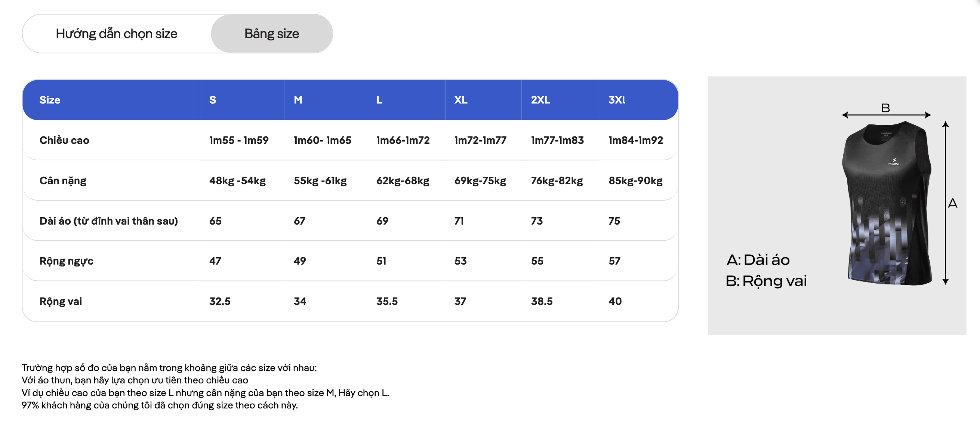Screen dimensions: 980x429
Task: Click the 62kg-68kg weight cell for L
Action: pyautogui.click(x=403, y=180)
